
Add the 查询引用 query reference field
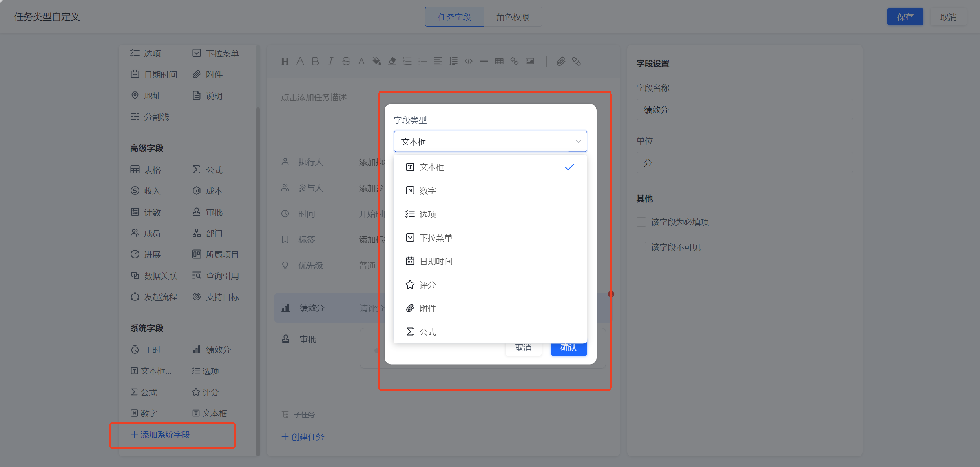click(216, 276)
